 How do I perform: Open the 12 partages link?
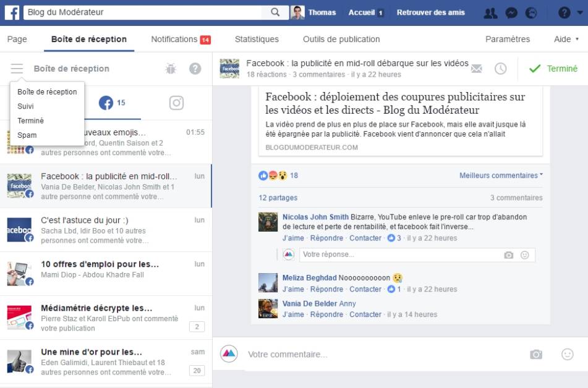[278, 198]
